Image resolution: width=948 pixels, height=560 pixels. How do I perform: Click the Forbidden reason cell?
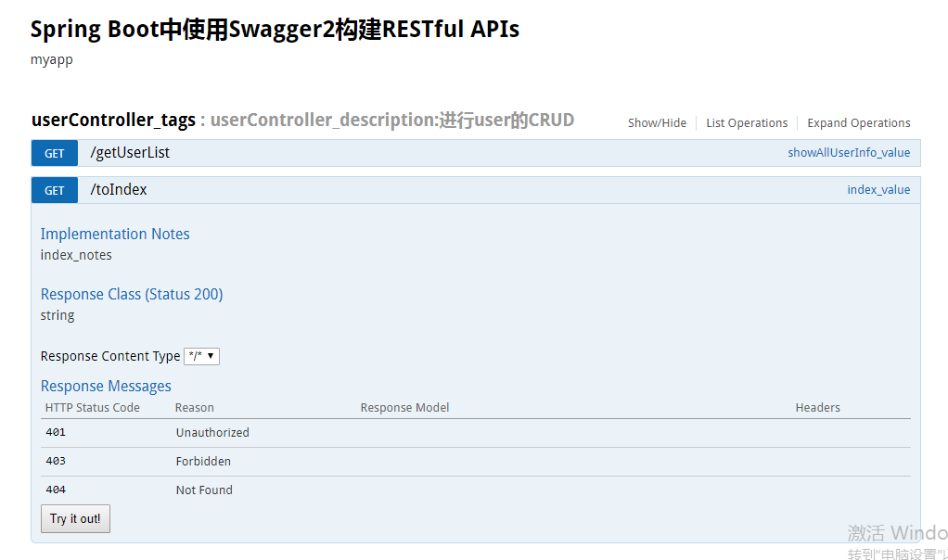203,462
